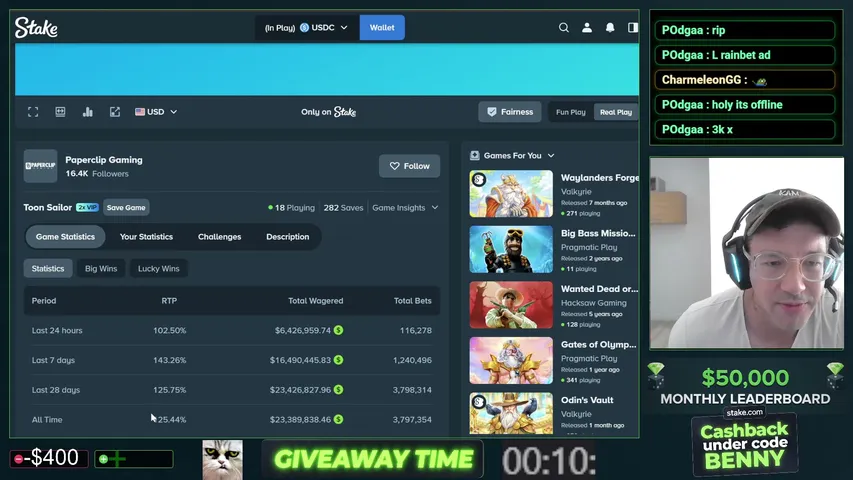This screenshot has width=853, height=480.
Task: Click the cat image in stream overlay
Action: [222, 460]
